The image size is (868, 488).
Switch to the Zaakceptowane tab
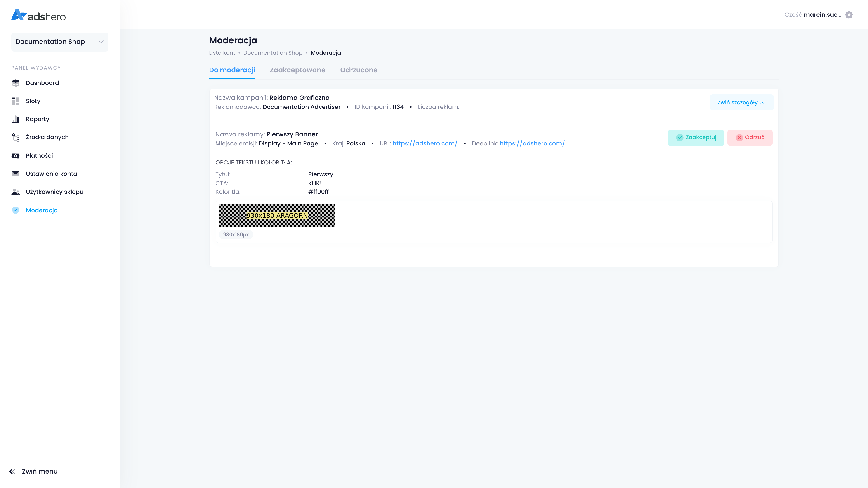(297, 70)
